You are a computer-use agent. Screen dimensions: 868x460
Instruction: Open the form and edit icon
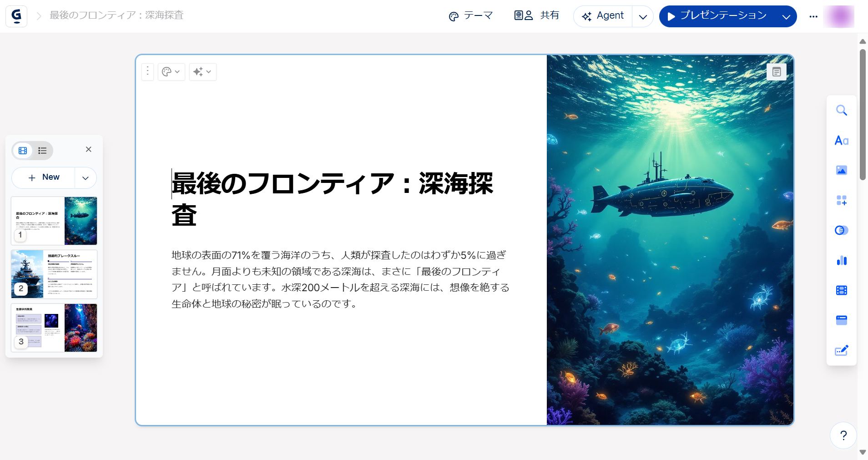pyautogui.click(x=841, y=350)
